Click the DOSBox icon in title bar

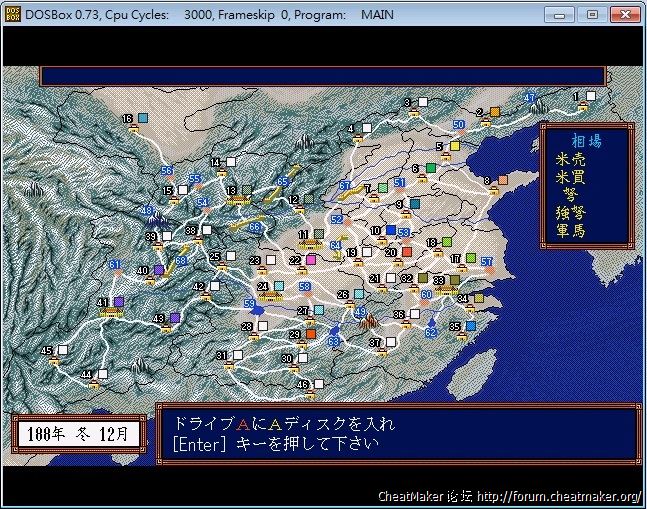pos(13,14)
